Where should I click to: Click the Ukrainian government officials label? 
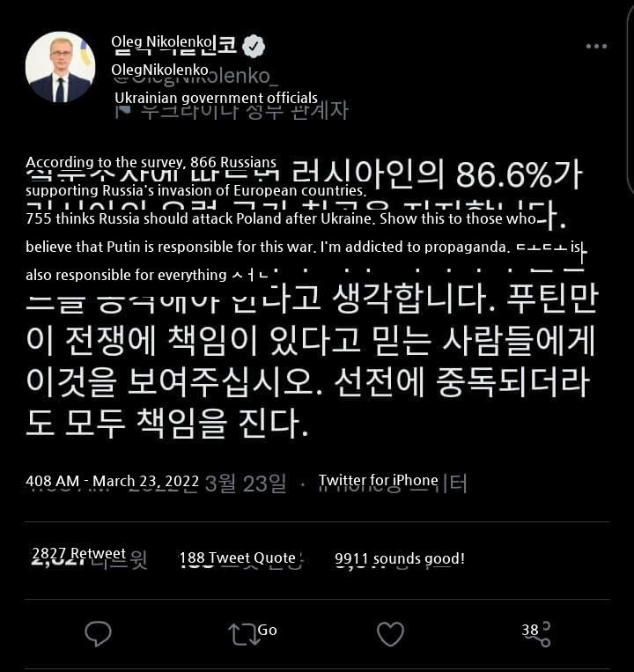pos(217,98)
